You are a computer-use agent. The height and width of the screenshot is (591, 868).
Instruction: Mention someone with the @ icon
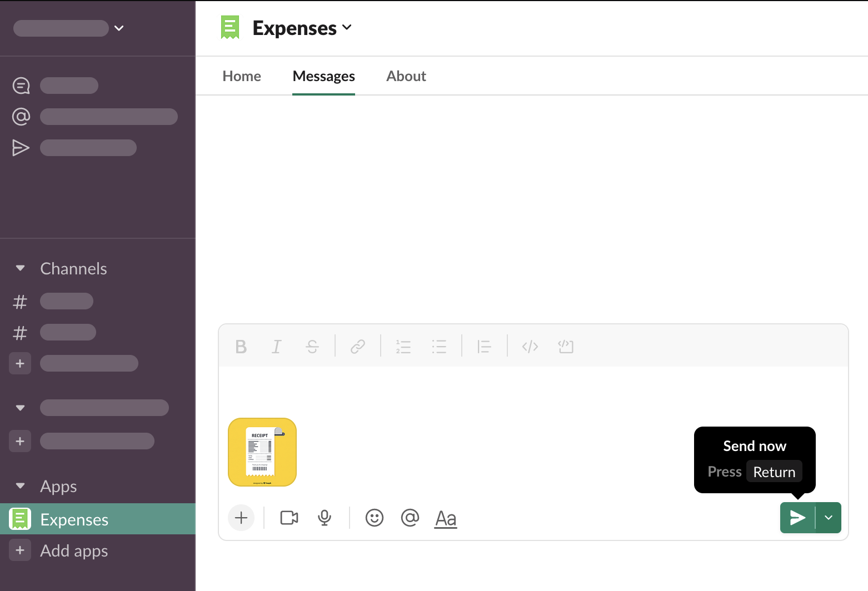pyautogui.click(x=410, y=518)
